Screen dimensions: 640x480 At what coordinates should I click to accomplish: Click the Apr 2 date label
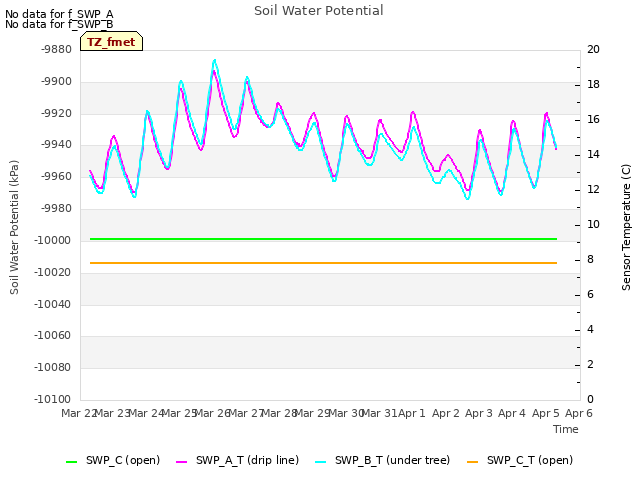pos(445,413)
